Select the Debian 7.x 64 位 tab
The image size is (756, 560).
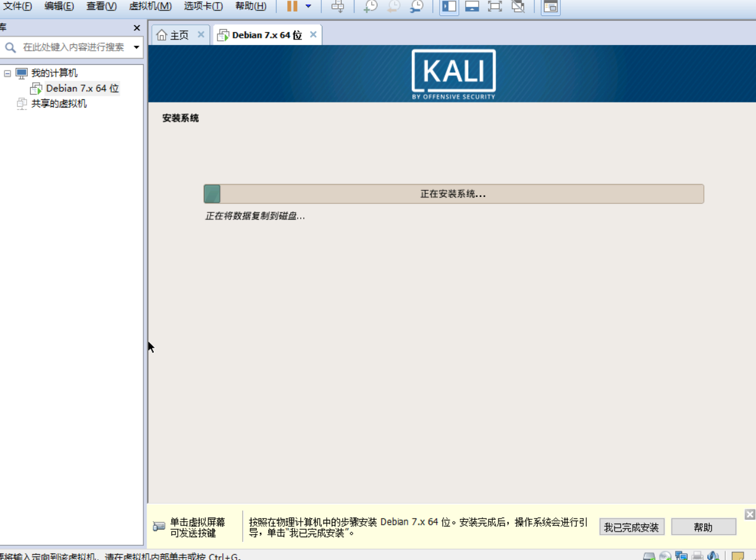[267, 35]
